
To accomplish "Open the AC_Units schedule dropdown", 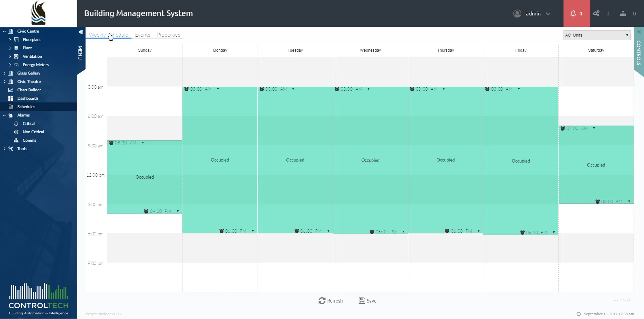I will (596, 35).
